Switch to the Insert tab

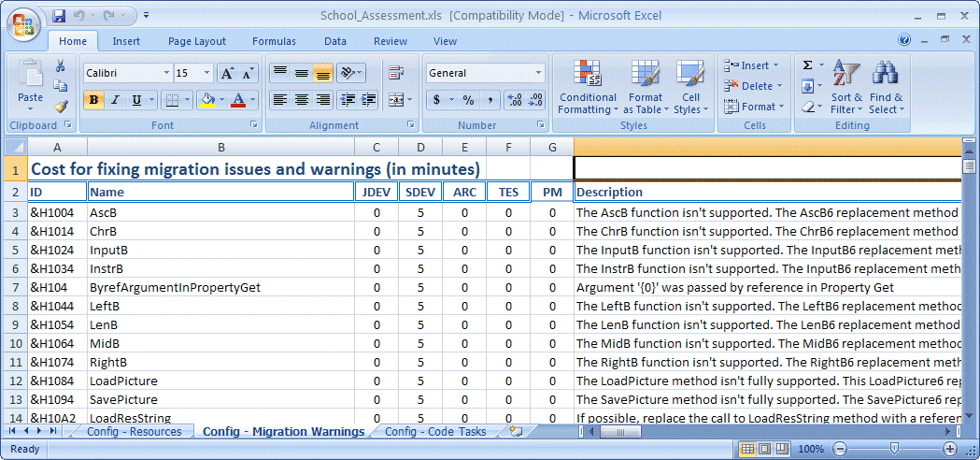(126, 41)
